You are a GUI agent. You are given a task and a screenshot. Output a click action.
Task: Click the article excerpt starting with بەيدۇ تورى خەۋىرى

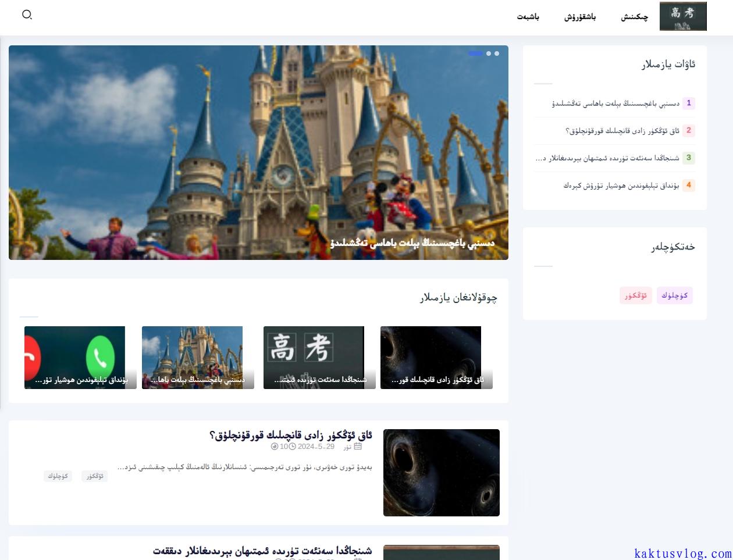[244, 467]
